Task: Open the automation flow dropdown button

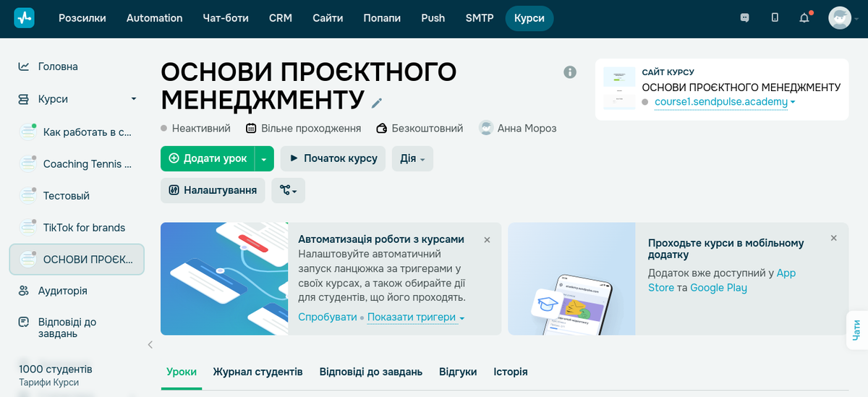Action: point(289,190)
